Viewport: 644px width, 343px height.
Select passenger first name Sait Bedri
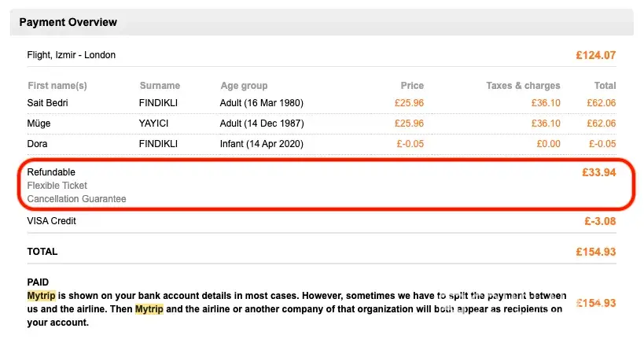point(51,103)
